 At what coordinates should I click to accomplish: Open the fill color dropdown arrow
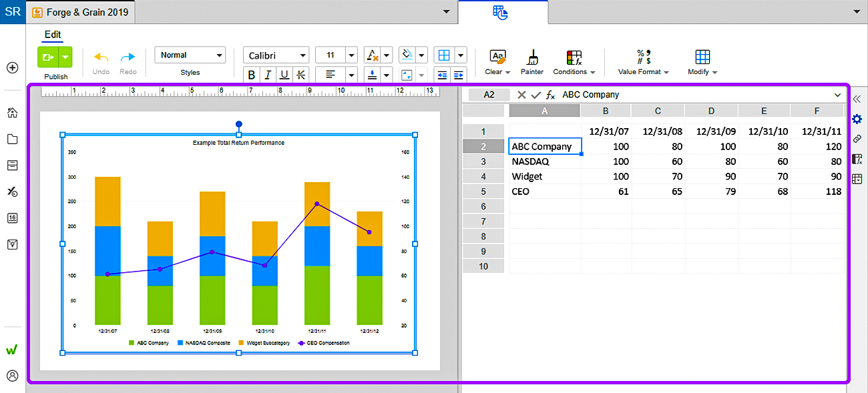(x=421, y=55)
